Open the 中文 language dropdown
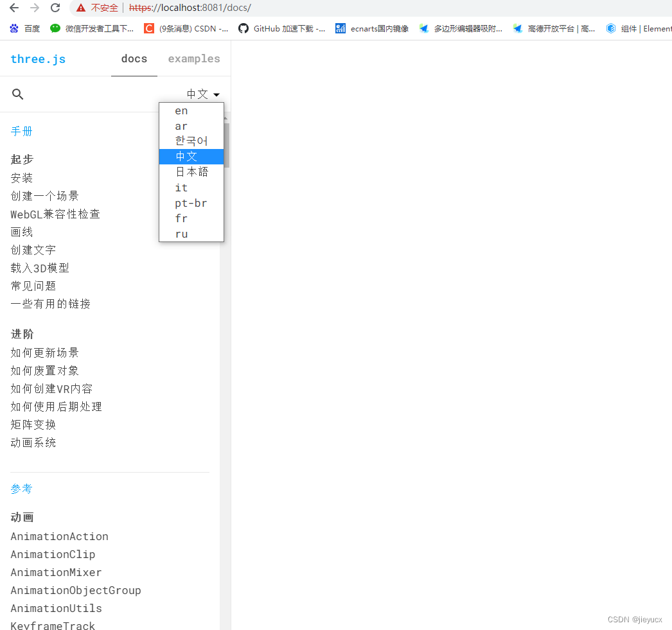This screenshot has width=672, height=630. click(x=203, y=94)
